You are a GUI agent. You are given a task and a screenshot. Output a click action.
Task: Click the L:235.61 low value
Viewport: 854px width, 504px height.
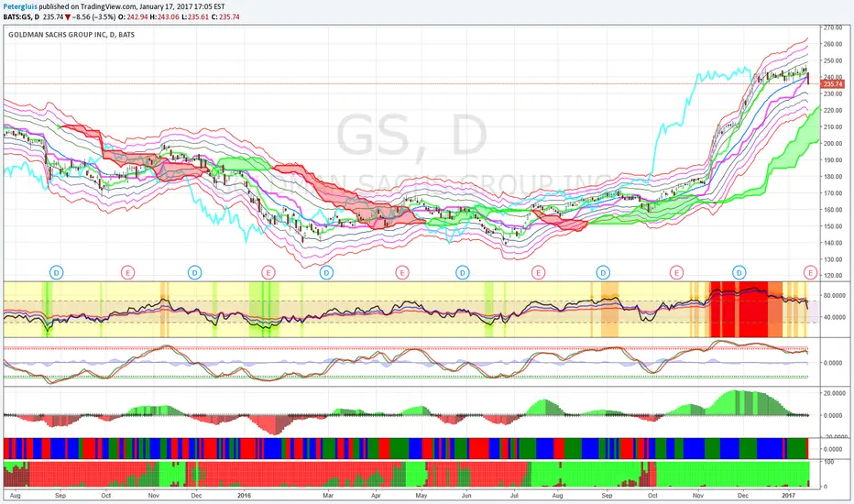195,16
